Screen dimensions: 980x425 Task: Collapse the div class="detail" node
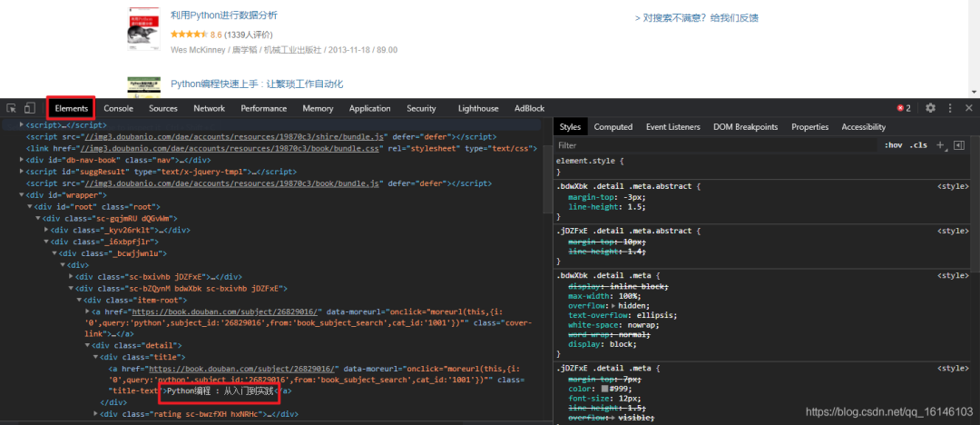click(87, 345)
